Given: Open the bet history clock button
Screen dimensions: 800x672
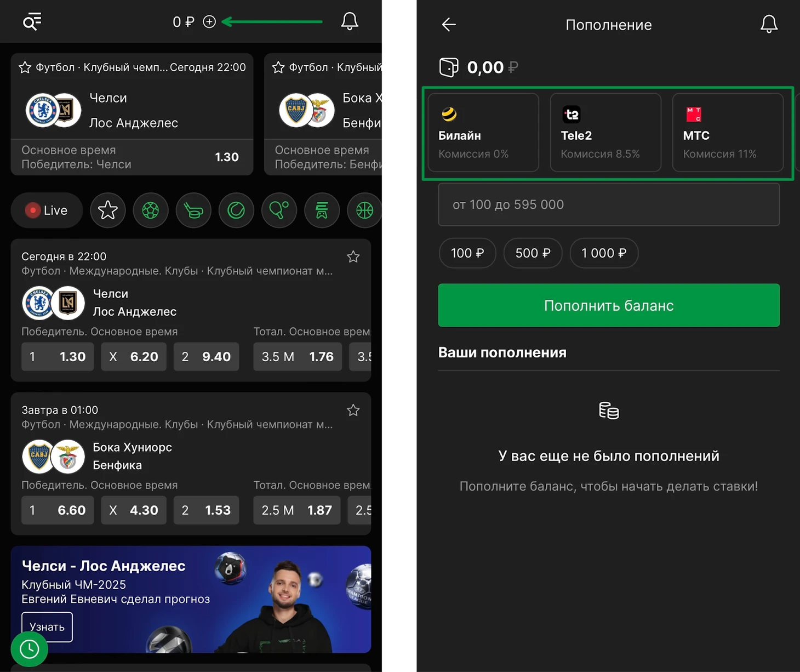Looking at the screenshot, I should pyautogui.click(x=30, y=649).
